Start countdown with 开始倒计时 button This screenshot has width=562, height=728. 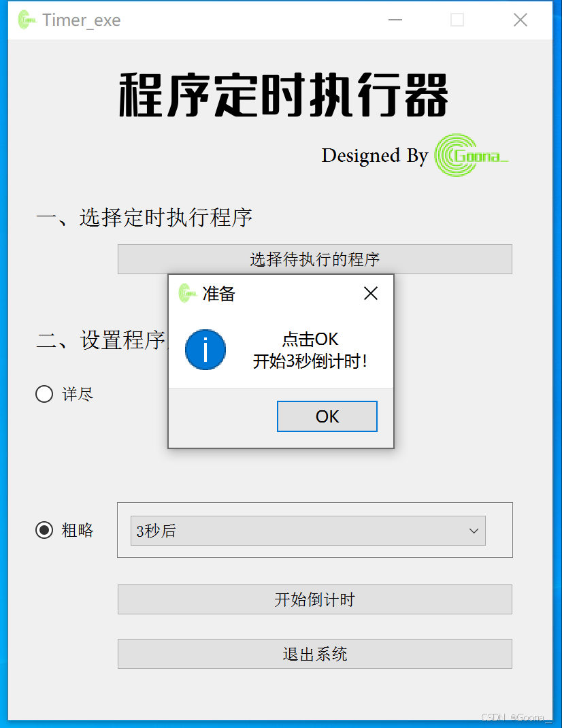click(315, 599)
